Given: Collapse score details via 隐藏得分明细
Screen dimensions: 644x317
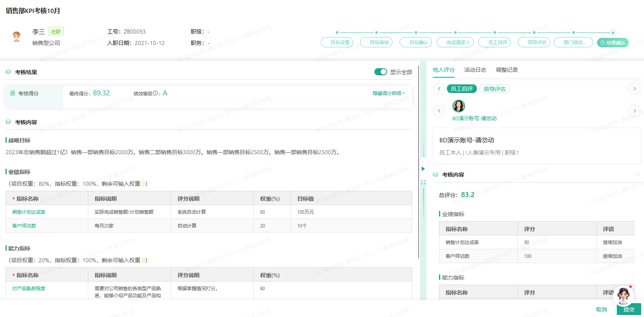Looking at the screenshot, I should point(389,93).
